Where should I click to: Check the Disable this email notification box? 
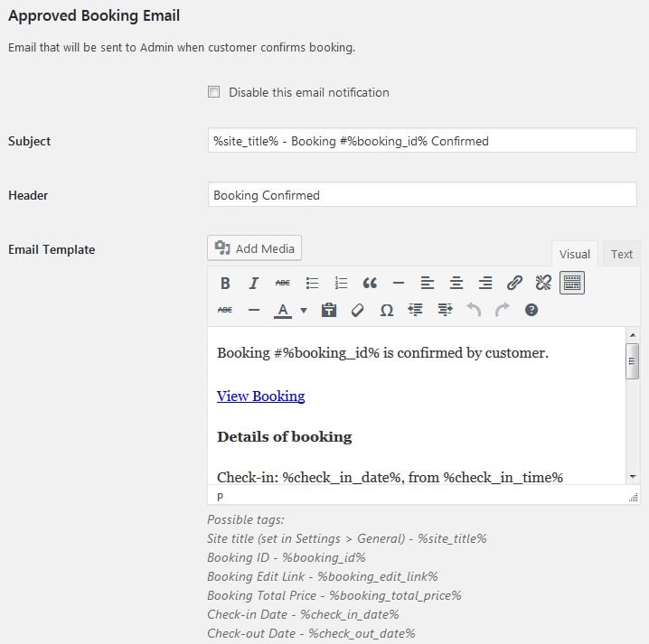pos(214,92)
